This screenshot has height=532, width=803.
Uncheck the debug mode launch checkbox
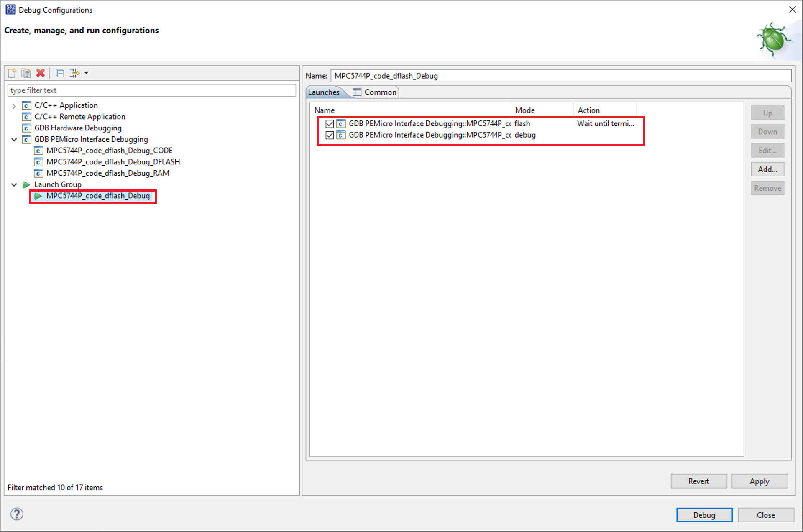click(x=330, y=135)
